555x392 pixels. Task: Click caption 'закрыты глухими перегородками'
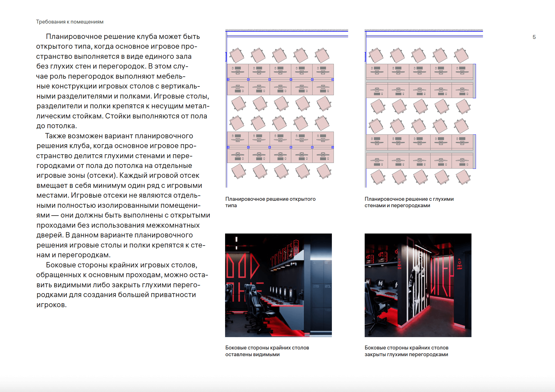click(406, 354)
